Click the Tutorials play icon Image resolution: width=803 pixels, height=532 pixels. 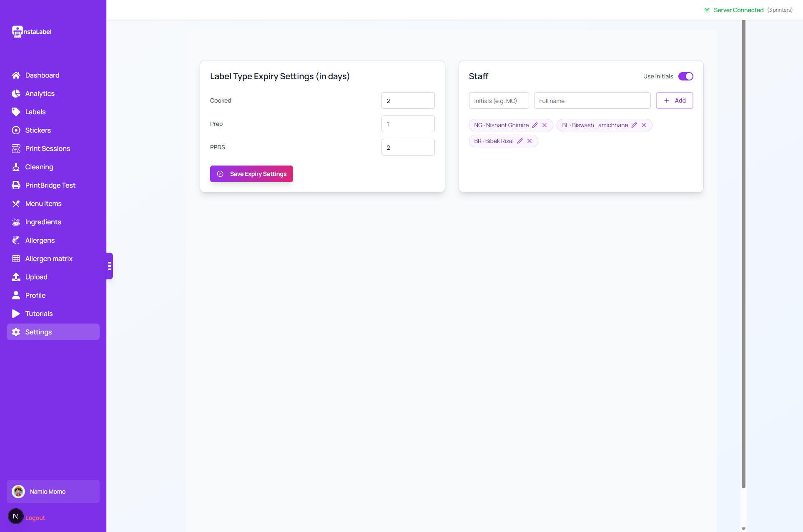coord(16,314)
